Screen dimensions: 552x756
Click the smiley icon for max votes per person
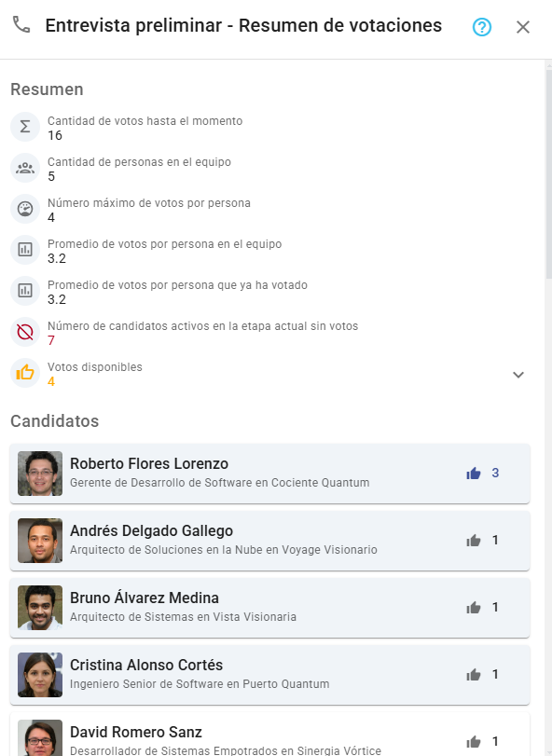[x=24, y=209]
